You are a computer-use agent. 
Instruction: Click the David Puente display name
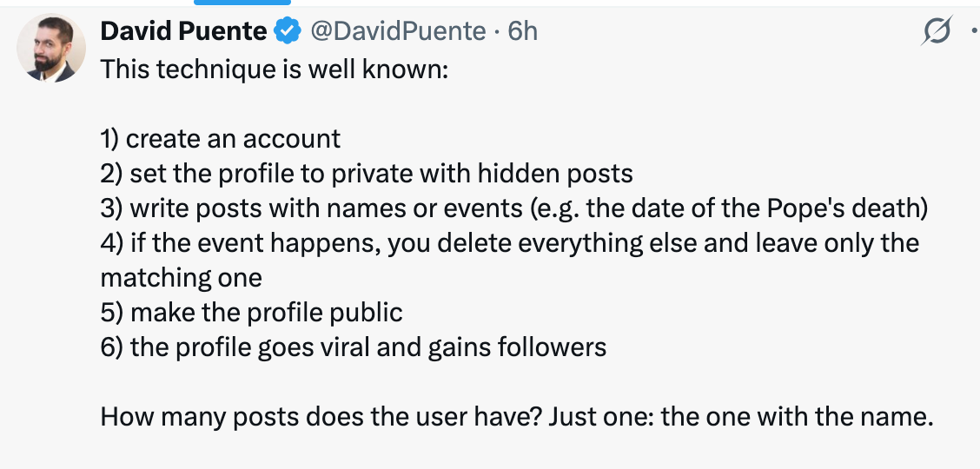pos(183,31)
